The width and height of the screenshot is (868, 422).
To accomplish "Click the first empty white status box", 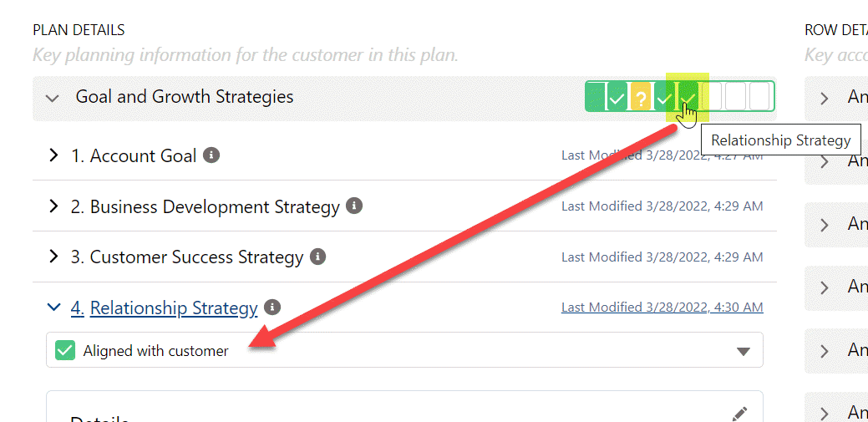I will (711, 96).
